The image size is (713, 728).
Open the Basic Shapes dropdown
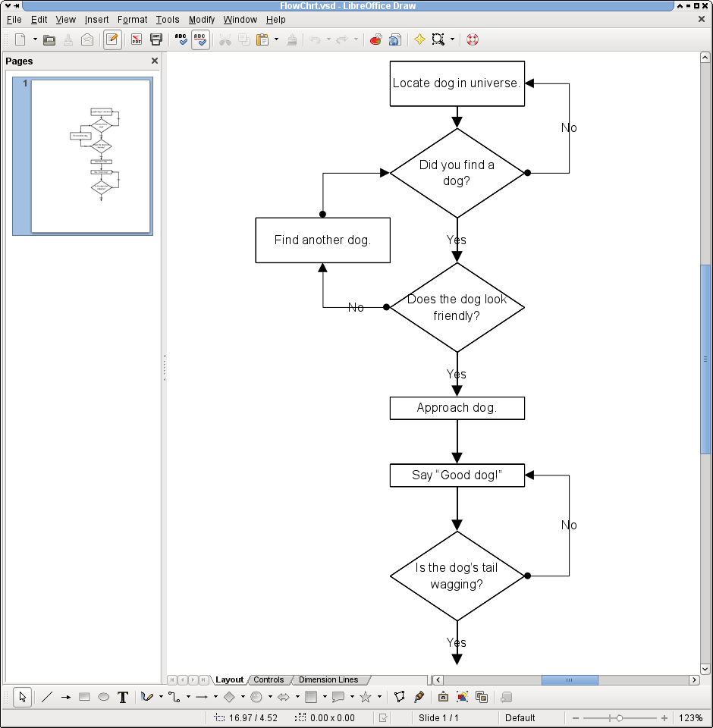point(230,697)
